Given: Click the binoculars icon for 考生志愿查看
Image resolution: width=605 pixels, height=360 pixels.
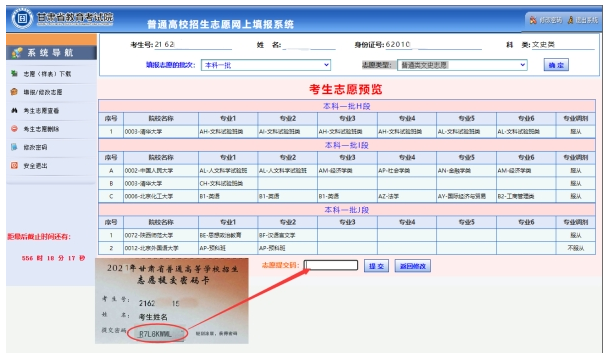Looking at the screenshot, I should tap(14, 110).
